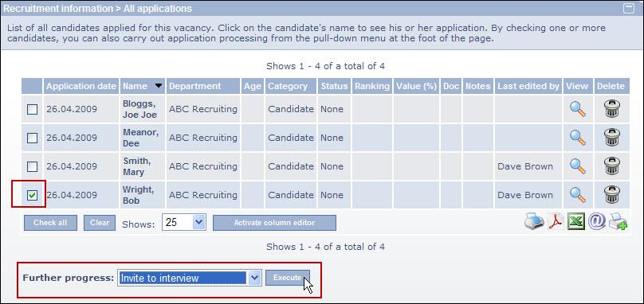Tick the checkbox for Dee Meanor
This screenshot has width=644, height=304.
coord(32,138)
